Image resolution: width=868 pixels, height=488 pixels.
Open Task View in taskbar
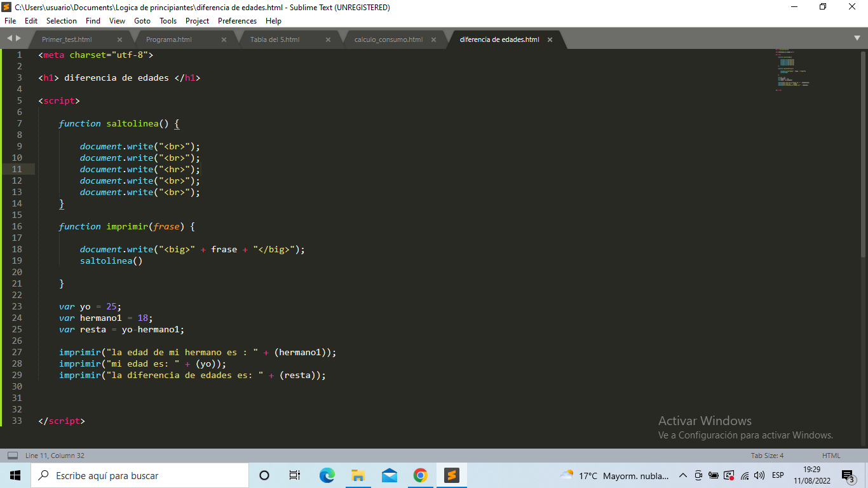coord(295,475)
